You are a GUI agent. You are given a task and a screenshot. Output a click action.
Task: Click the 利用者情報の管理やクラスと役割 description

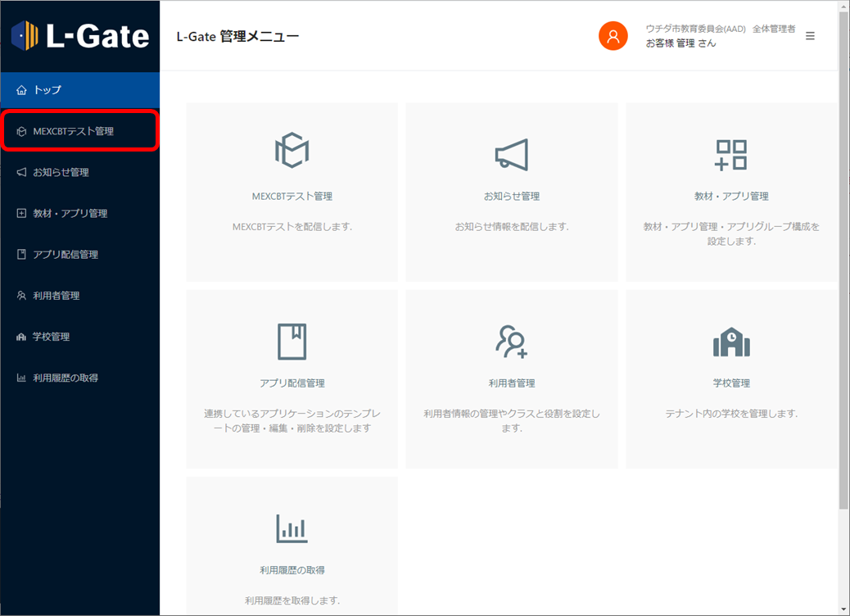pos(512,421)
